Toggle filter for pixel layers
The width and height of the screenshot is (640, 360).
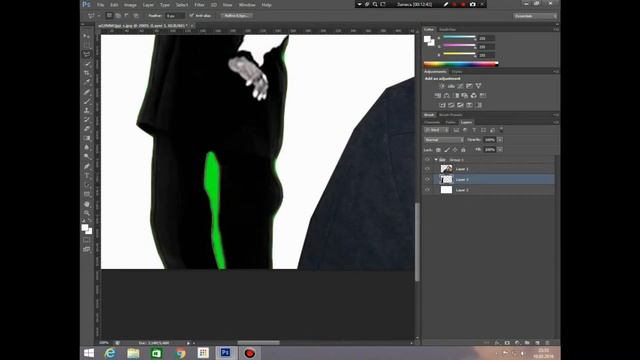click(456, 130)
